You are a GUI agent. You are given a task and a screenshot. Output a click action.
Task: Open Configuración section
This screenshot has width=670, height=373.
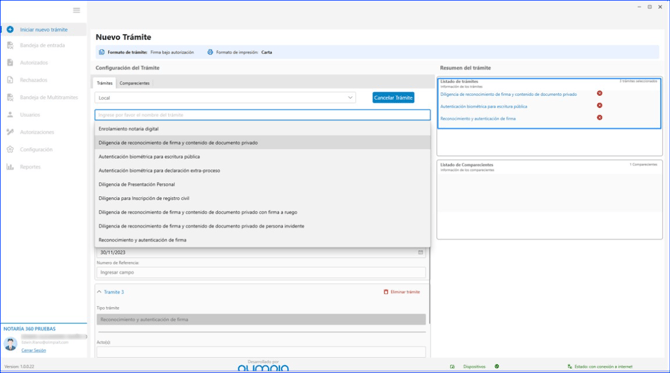[36, 150]
